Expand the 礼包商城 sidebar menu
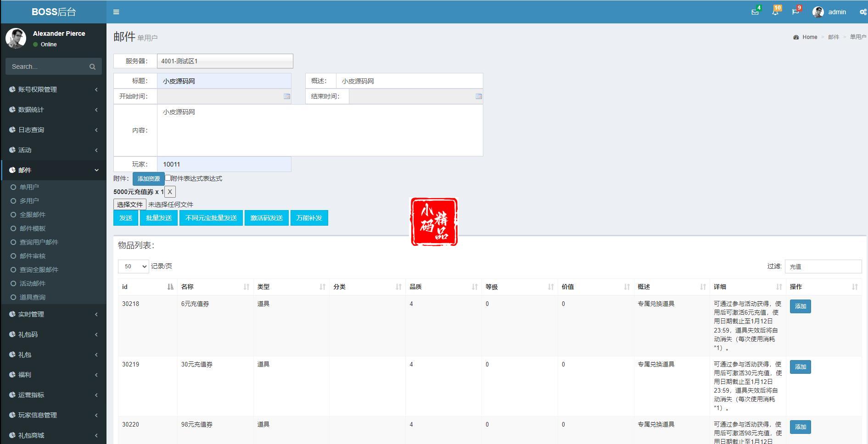The width and height of the screenshot is (868, 444). point(54,435)
